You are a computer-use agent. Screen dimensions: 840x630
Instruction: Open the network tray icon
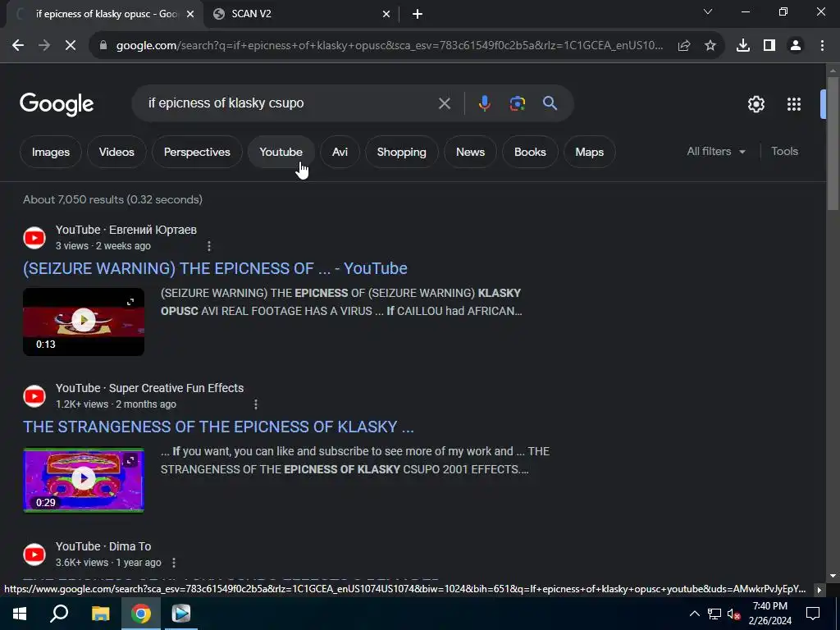[x=714, y=614]
